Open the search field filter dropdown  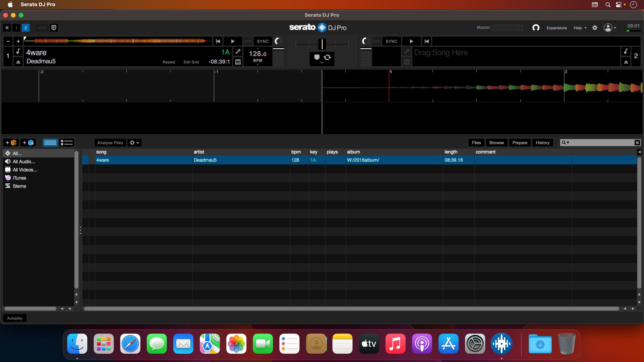(x=565, y=143)
